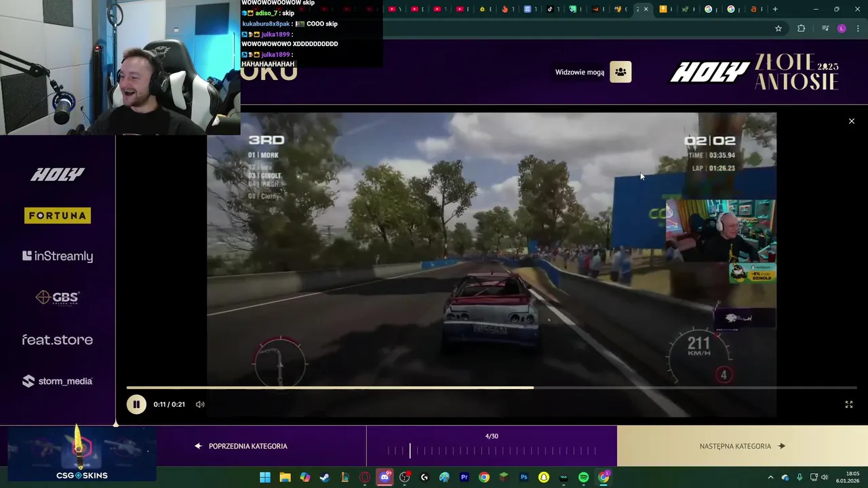The height and width of the screenshot is (488, 868).
Task: Open Chrome media control icon
Action: pyautogui.click(x=825, y=28)
